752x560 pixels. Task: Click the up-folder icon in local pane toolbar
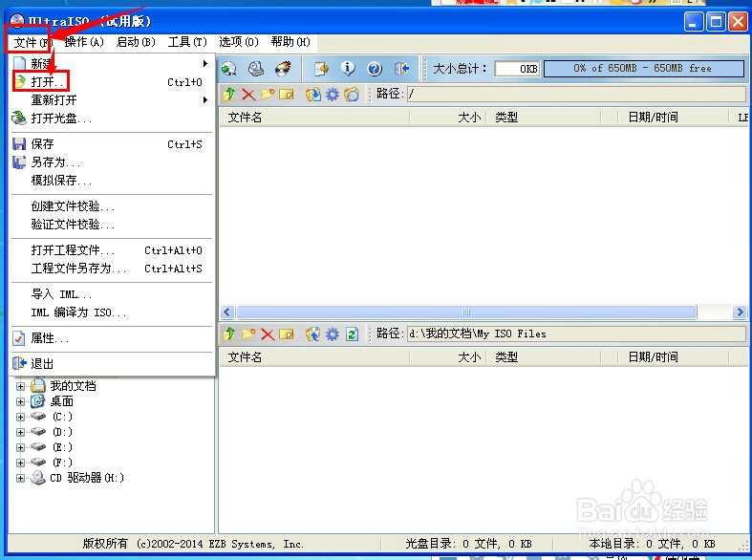coord(228,334)
